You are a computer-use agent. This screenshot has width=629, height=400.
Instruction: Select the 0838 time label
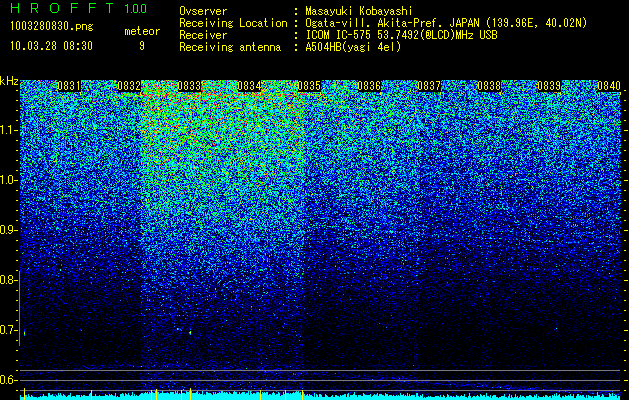tap(489, 86)
